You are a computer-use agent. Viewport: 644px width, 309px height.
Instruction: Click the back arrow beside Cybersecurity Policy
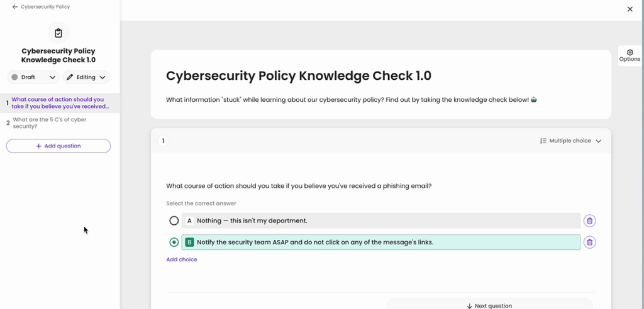coord(15,7)
